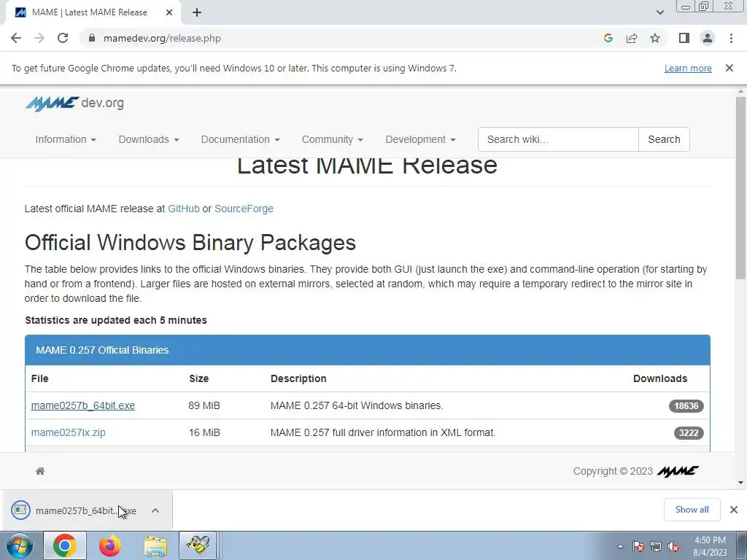747x560 pixels.
Task: Click the 89 MiB size cell
Action: 204,405
